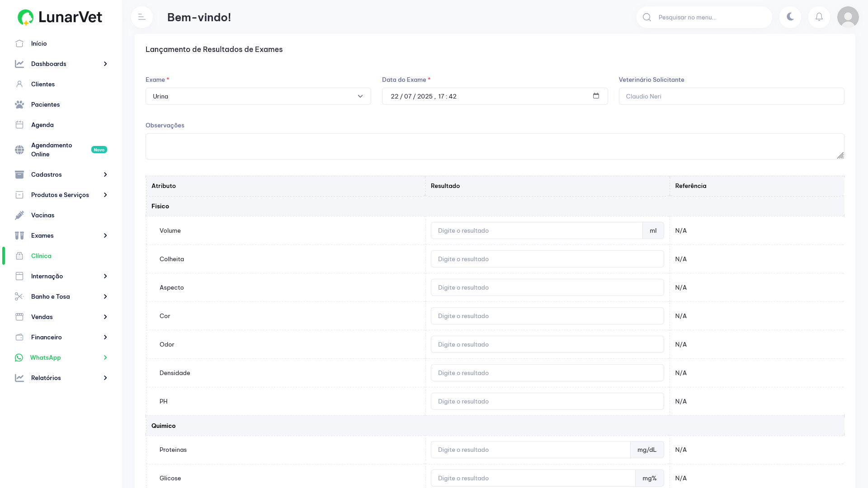The image size is (868, 488).
Task: Click the Cadastros archive icon
Action: (19, 174)
